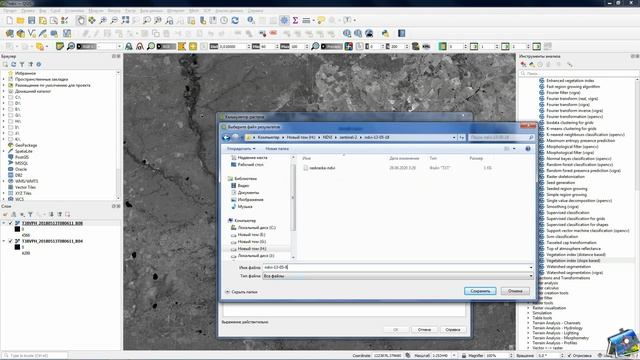
Task: Open the view options dropdown in file dialog
Action: pos(514,149)
